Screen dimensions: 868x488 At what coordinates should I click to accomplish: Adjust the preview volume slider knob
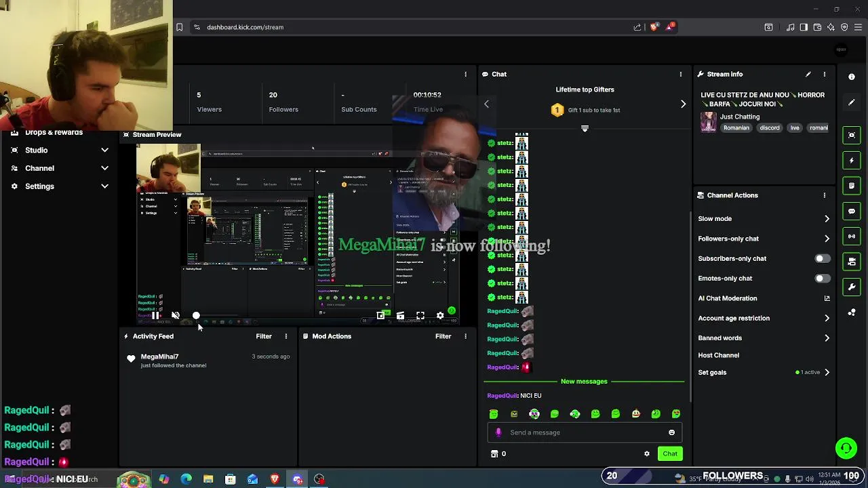coord(196,315)
